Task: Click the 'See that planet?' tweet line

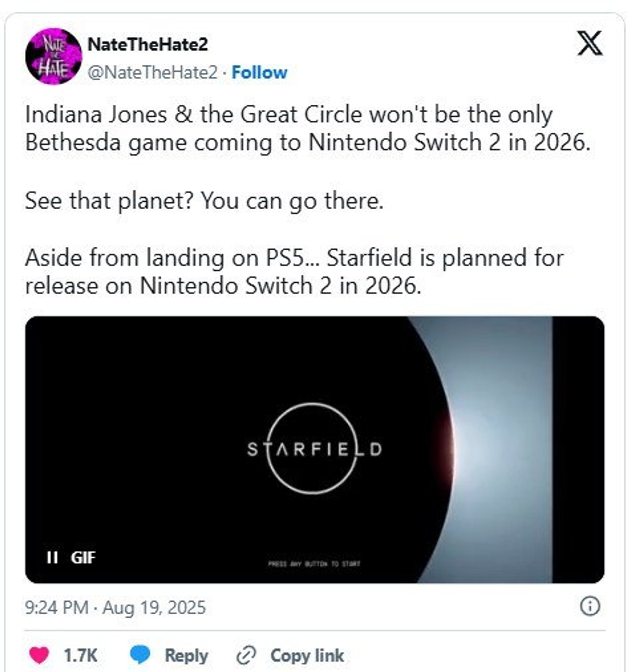Action: (x=204, y=201)
